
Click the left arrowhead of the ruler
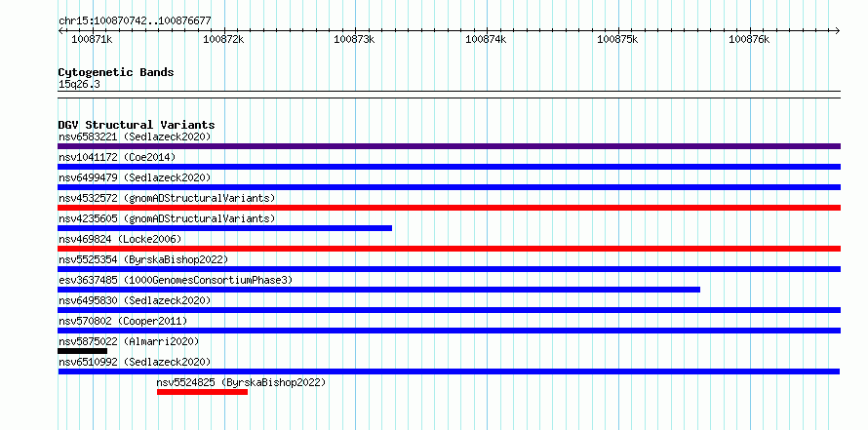60,30
